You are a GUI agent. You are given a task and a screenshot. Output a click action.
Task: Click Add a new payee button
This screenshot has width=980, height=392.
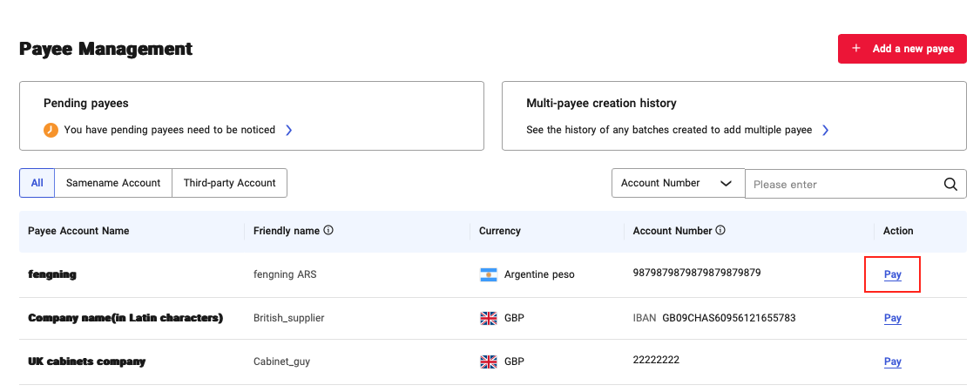tap(902, 49)
